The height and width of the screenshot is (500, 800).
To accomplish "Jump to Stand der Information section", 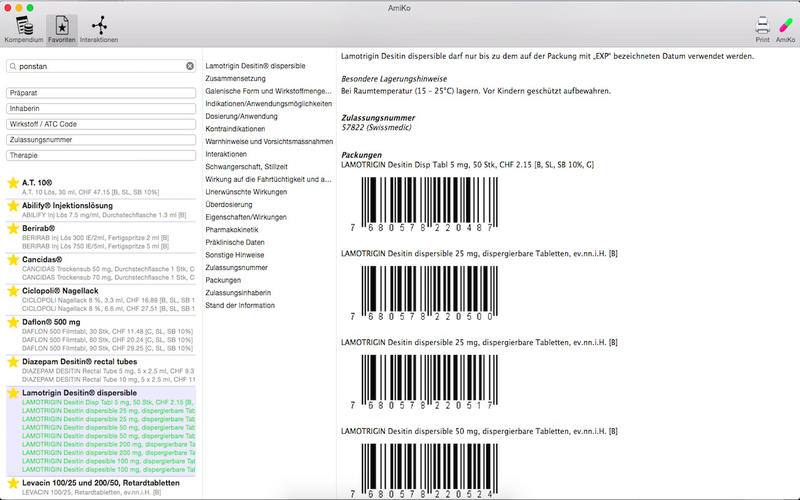I will click(x=240, y=306).
